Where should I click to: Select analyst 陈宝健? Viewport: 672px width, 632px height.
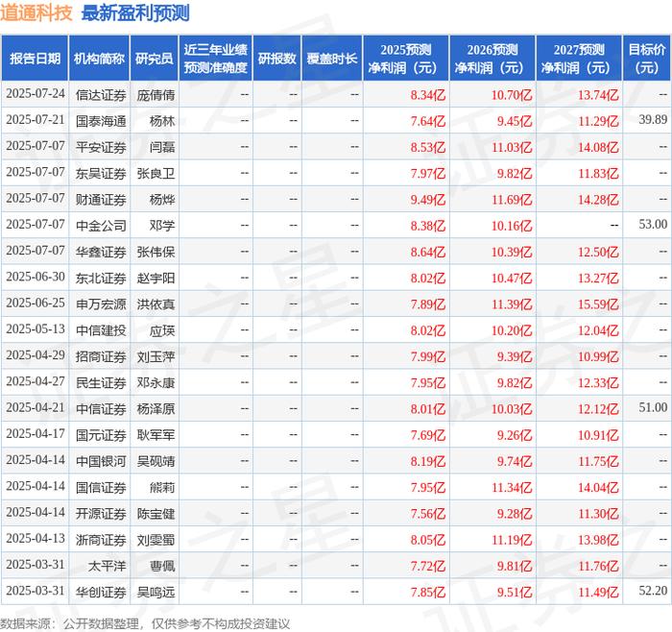(156, 514)
